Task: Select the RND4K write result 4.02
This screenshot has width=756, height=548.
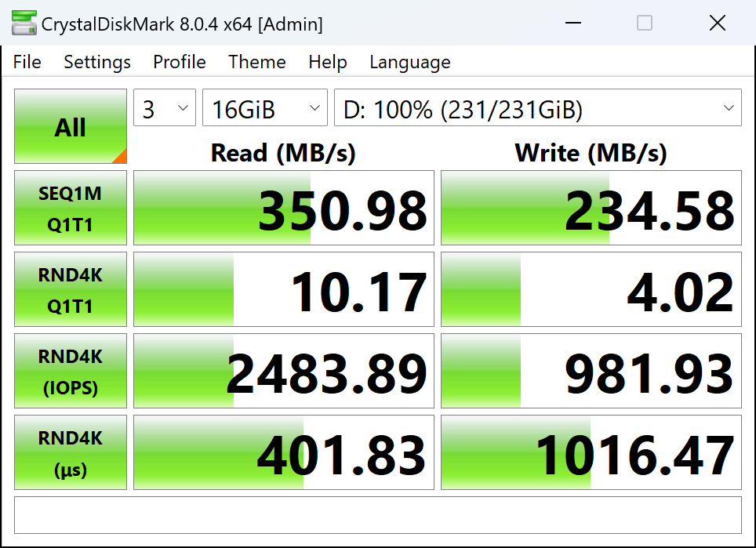Action: pyautogui.click(x=591, y=289)
